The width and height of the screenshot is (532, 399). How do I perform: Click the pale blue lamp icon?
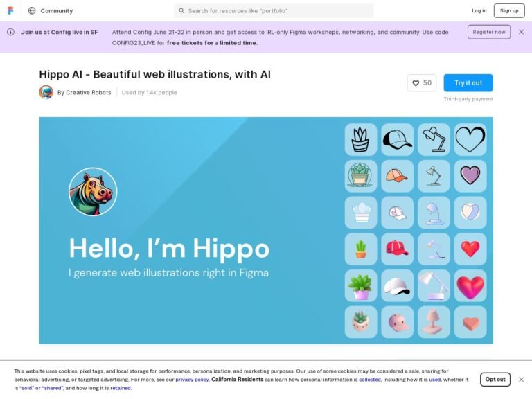(434, 213)
